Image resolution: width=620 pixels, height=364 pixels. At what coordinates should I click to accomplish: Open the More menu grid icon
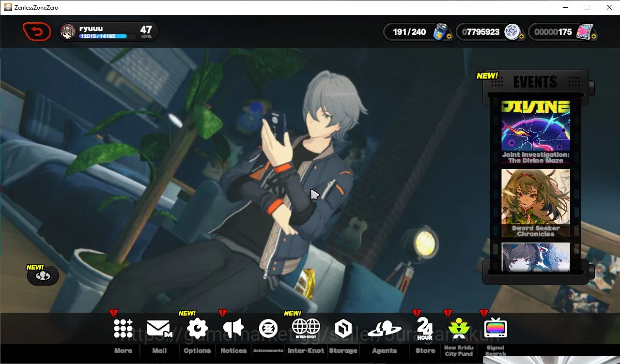[x=123, y=328]
